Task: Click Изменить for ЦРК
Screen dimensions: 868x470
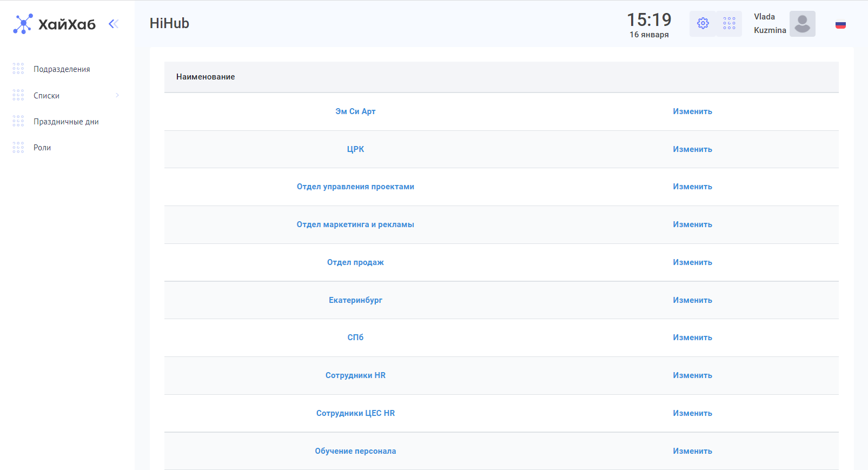Action: 692,149
